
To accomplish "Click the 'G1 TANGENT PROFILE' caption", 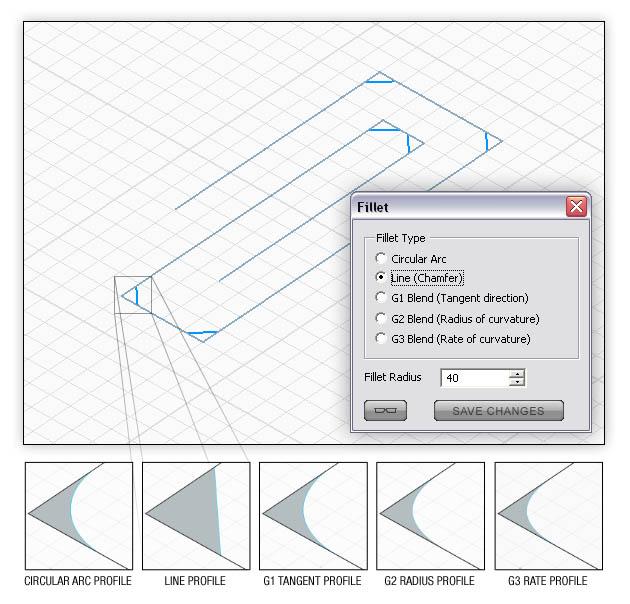I will click(x=312, y=581).
